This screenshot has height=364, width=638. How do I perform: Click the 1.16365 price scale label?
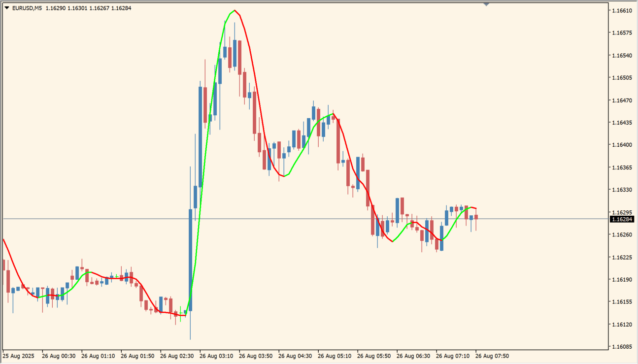(x=622, y=167)
